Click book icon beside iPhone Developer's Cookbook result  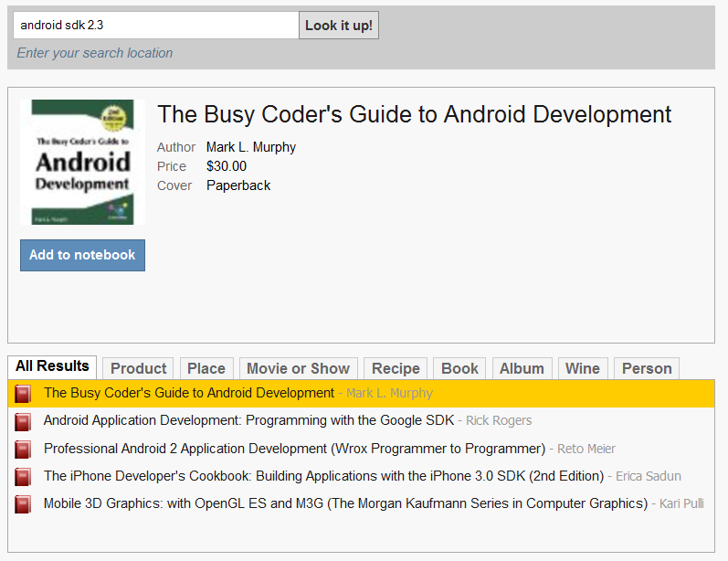coord(23,477)
